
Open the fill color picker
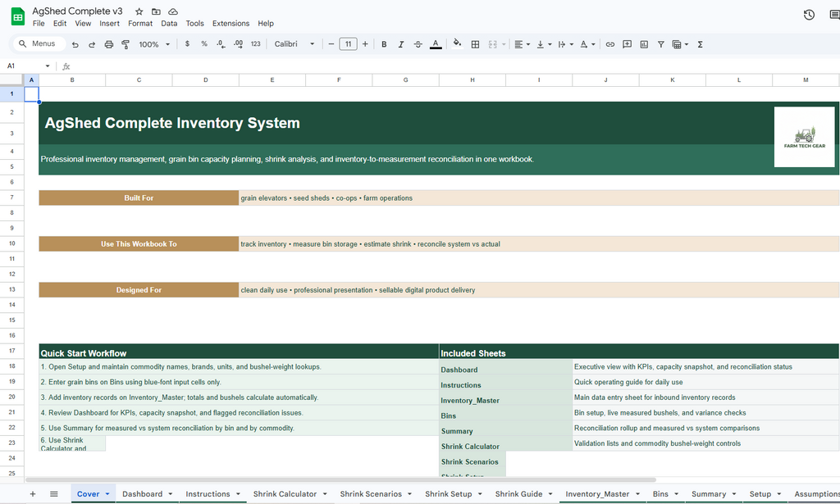[456, 44]
